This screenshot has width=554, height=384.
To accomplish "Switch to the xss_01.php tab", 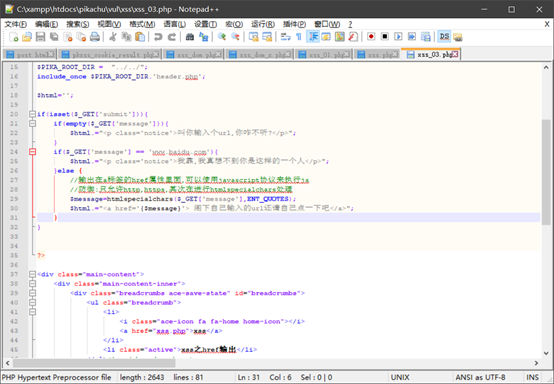I will [x=324, y=54].
